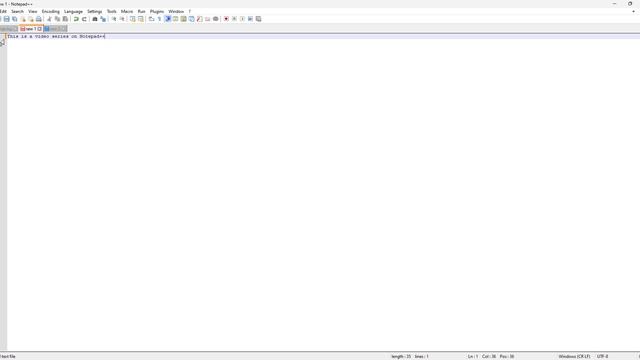The height and width of the screenshot is (360, 640).
Task: Open Find with the binoculars icon
Action: [x=95, y=19]
